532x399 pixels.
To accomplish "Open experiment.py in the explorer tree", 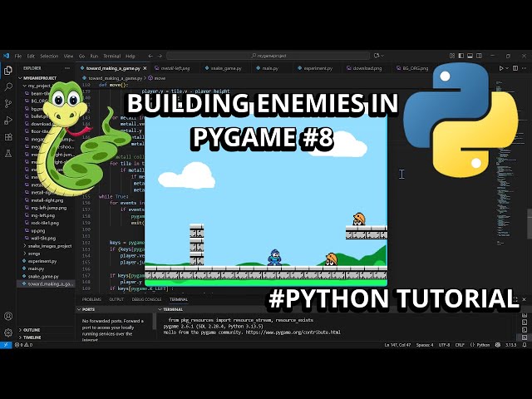I will (42, 261).
